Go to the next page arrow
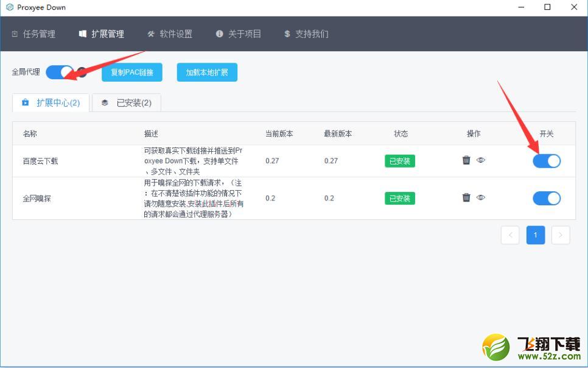 click(561, 235)
